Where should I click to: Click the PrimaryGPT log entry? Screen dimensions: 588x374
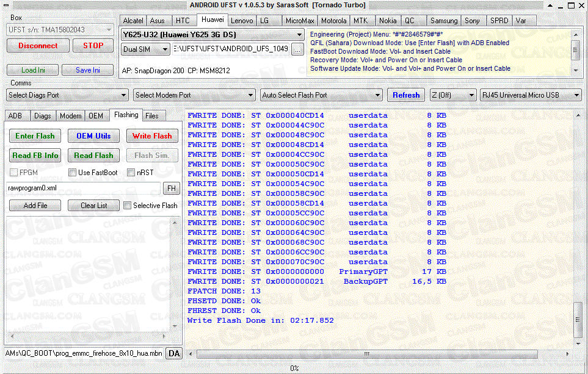tap(318, 272)
